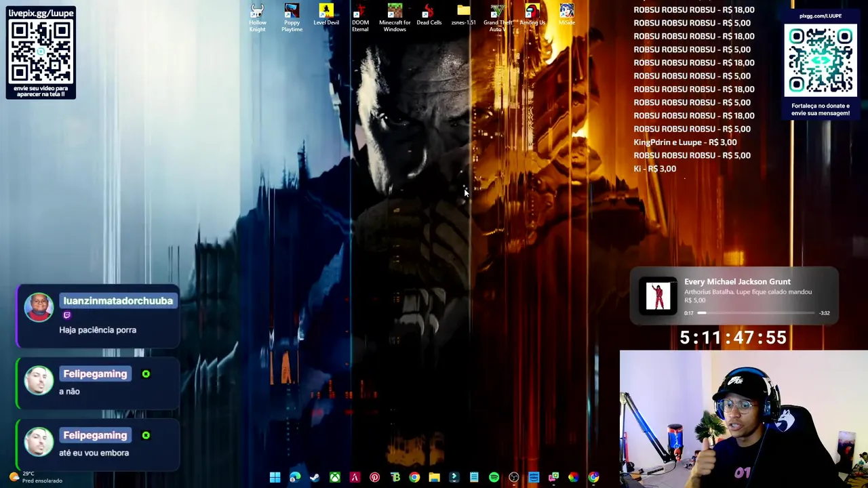Open Google Chrome next to File Explorer
Viewport: 868px width, 488px height.
click(414, 477)
